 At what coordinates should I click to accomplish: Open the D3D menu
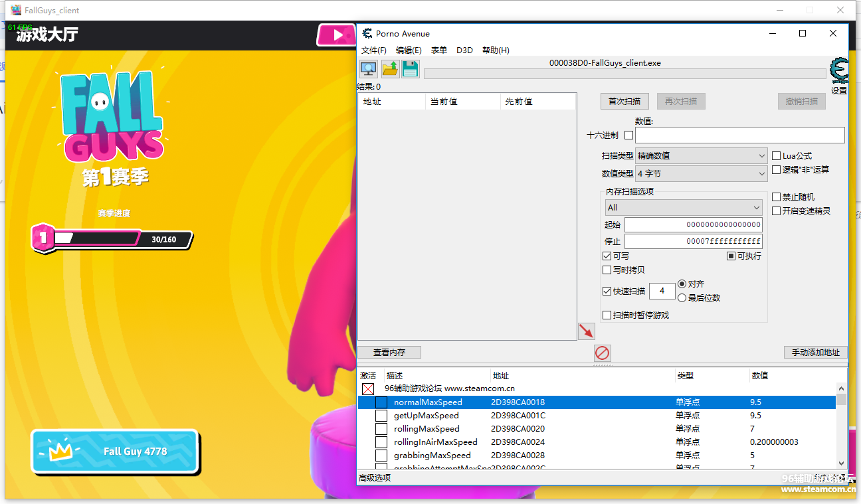point(464,50)
